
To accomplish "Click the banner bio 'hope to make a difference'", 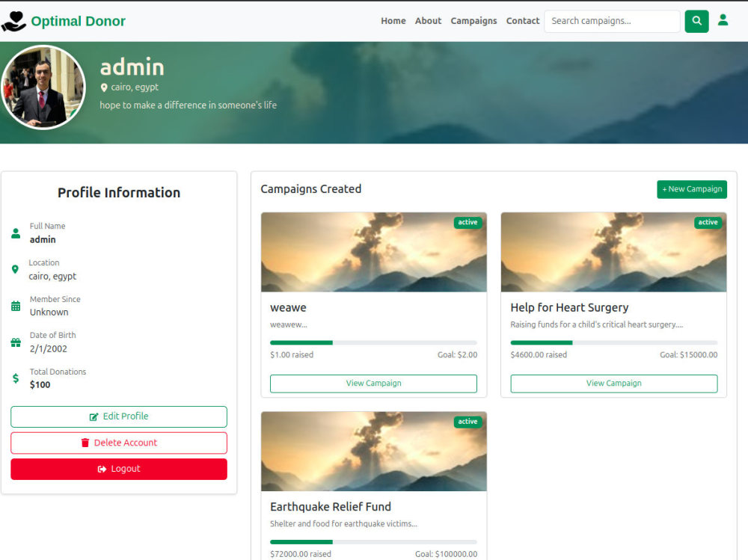I will tap(188, 105).
